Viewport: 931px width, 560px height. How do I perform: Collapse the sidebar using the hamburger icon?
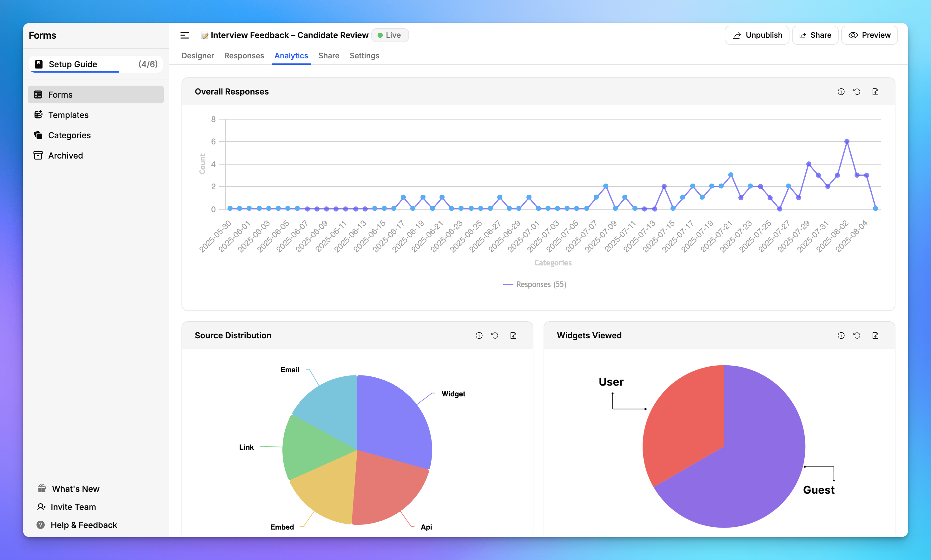coord(185,35)
